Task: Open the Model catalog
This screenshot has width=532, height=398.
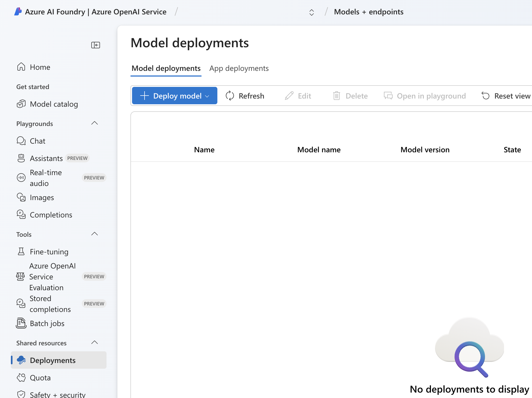Action: [54, 104]
